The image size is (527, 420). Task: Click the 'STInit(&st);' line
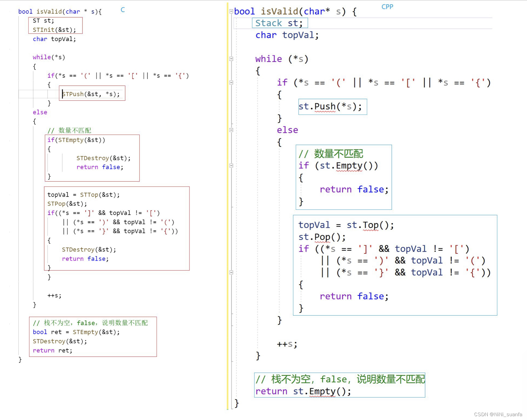[54, 30]
